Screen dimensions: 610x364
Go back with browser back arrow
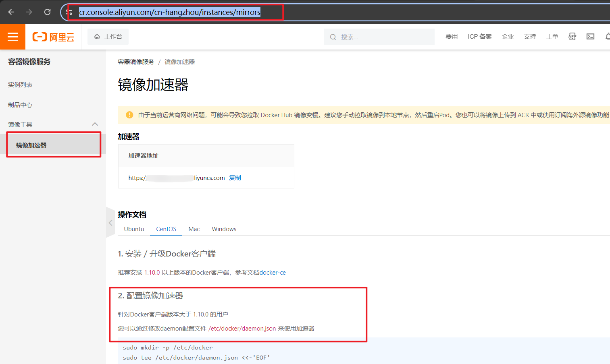[11, 12]
